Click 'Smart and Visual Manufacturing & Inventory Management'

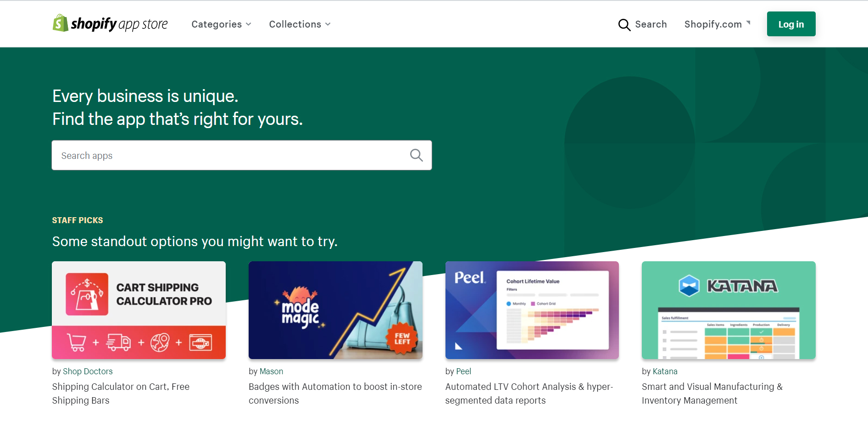(x=712, y=394)
